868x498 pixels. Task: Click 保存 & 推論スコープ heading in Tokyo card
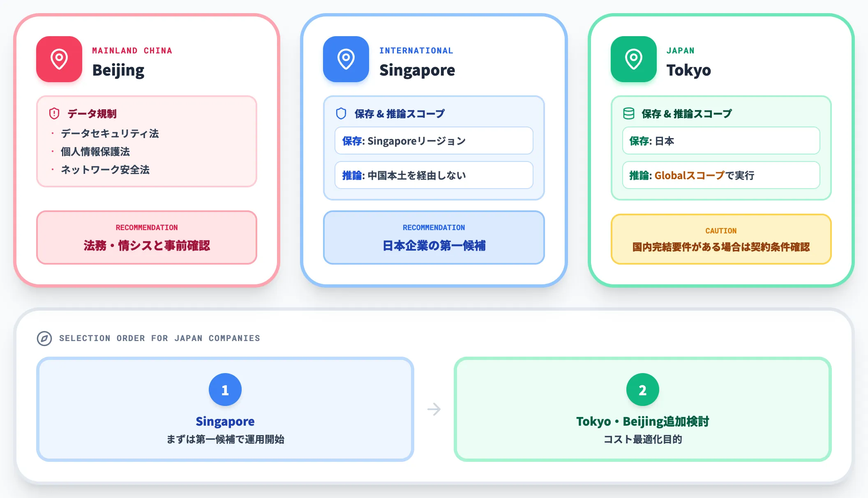click(687, 114)
